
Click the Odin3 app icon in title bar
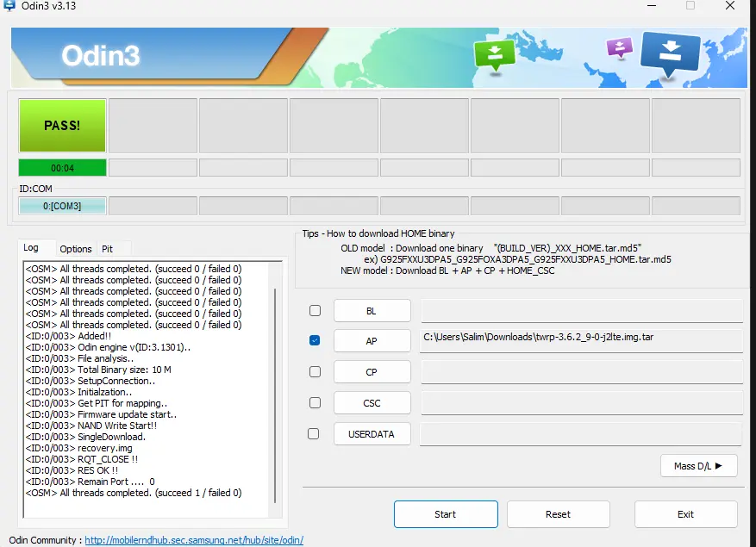(x=9, y=6)
